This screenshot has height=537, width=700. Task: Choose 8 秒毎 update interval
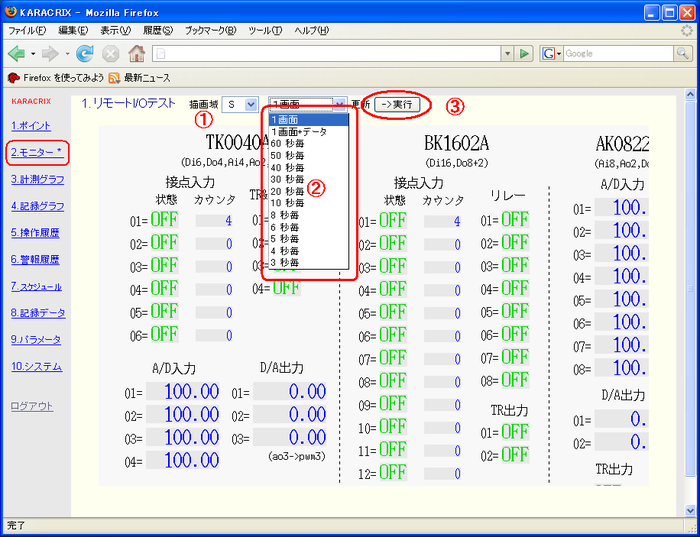pyautogui.click(x=308, y=215)
